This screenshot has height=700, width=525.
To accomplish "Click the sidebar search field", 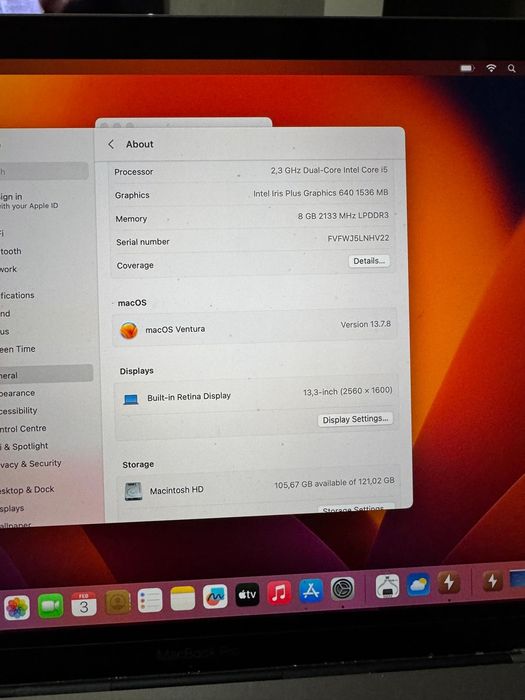I will click(44, 171).
